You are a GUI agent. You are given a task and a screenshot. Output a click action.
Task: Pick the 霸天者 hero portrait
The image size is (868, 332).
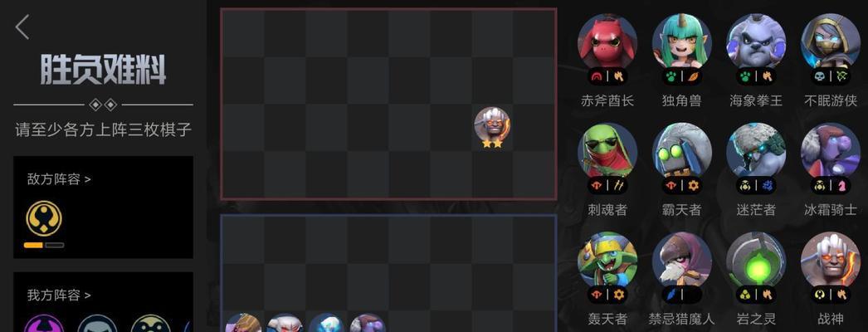tap(681, 152)
